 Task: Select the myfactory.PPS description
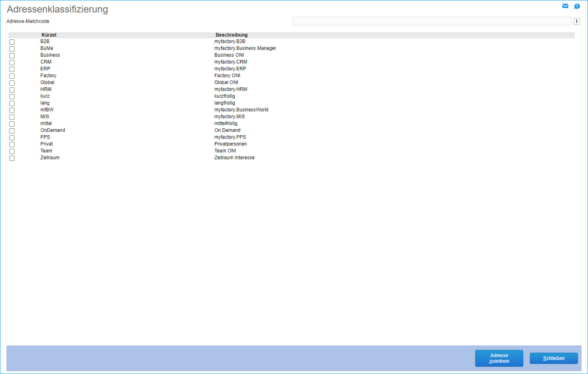[230, 137]
